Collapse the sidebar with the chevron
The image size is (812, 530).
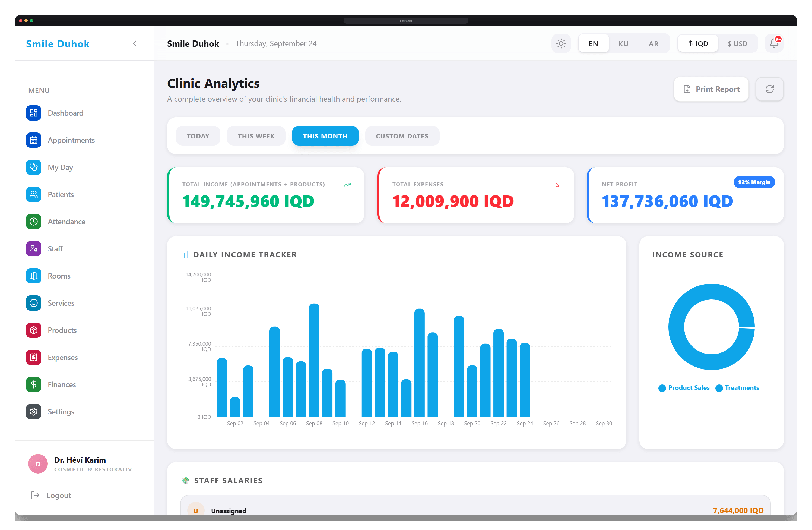coord(135,43)
